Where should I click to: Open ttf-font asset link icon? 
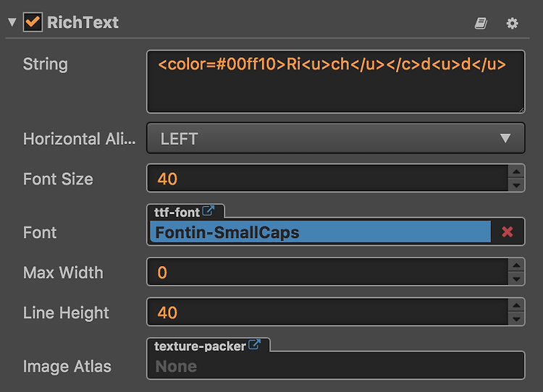[x=208, y=210]
